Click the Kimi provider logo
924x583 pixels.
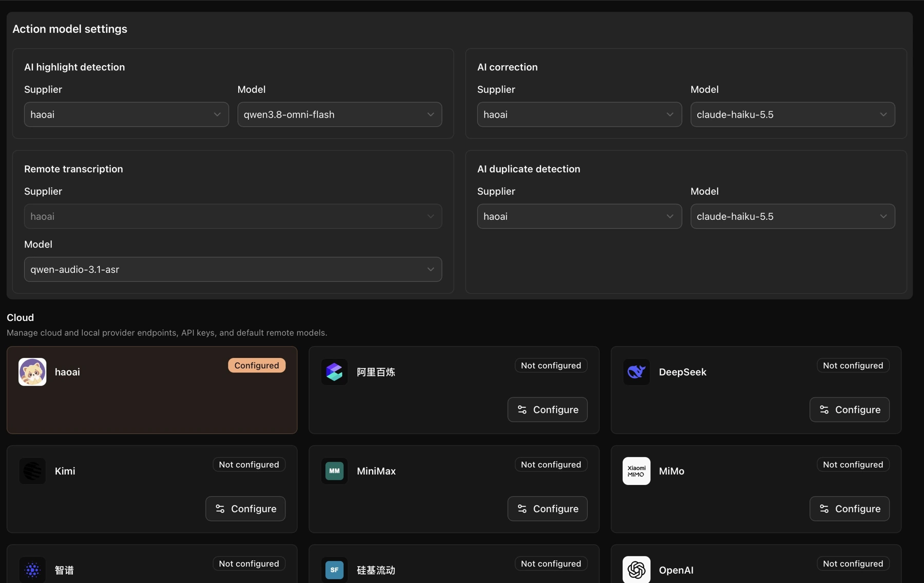click(x=32, y=471)
